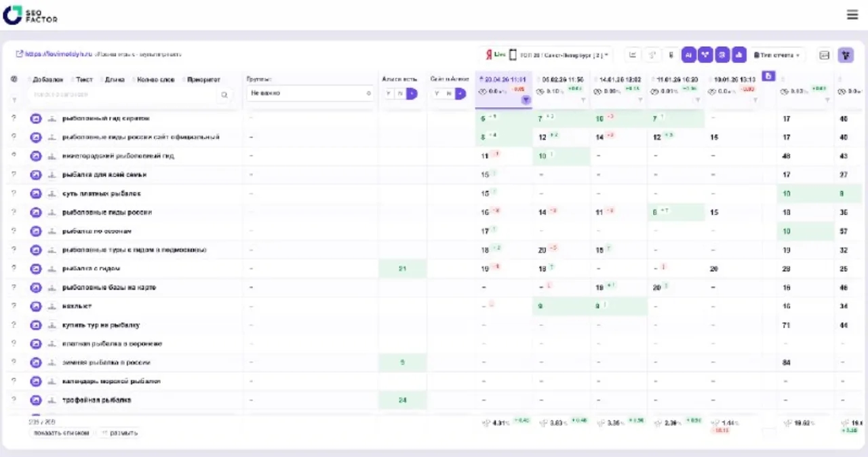Select 'N' under the 'Сайт в Алисе' filter
Viewport: 868px width, 457px height.
(x=449, y=94)
